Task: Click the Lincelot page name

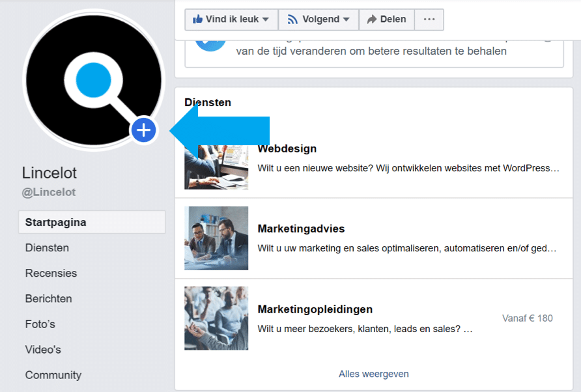Action: [50, 173]
